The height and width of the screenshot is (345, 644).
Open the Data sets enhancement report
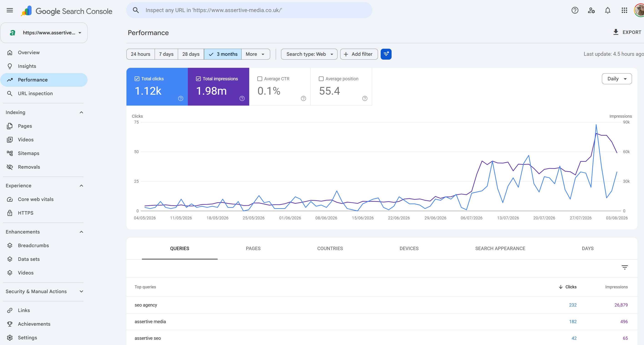coord(44,259)
